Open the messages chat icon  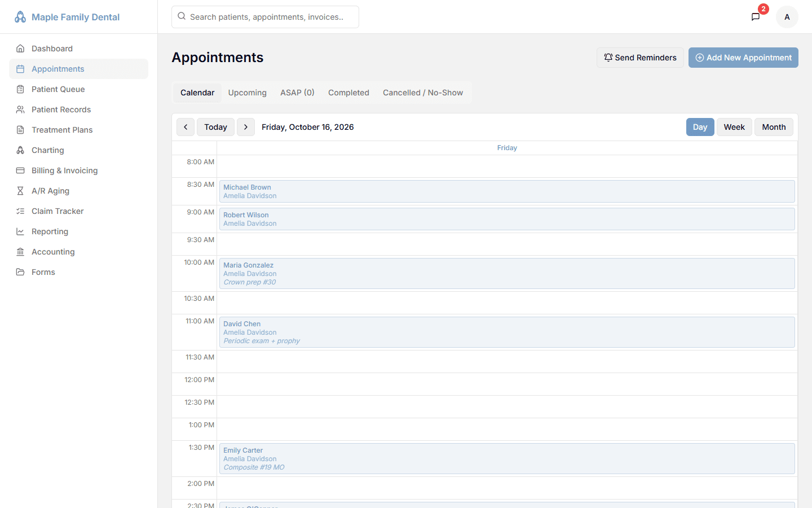(x=756, y=17)
